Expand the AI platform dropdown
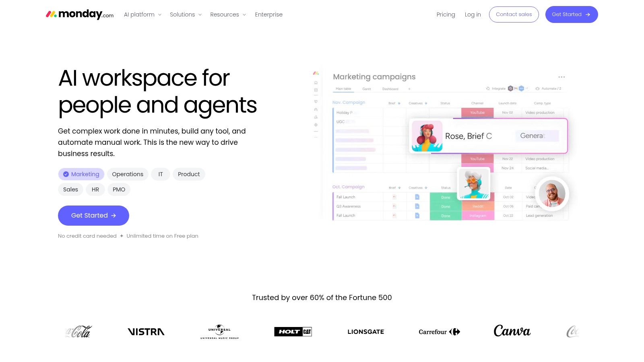 tap(142, 14)
